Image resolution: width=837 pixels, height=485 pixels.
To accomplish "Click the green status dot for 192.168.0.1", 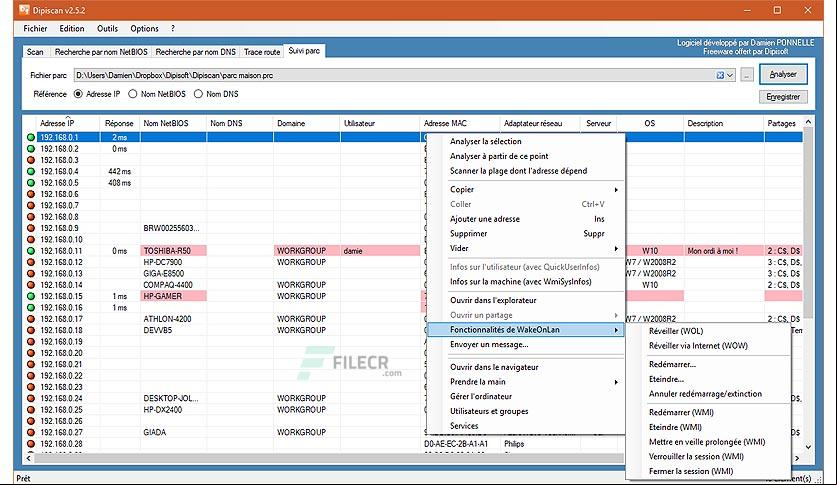I will click(x=31, y=137).
